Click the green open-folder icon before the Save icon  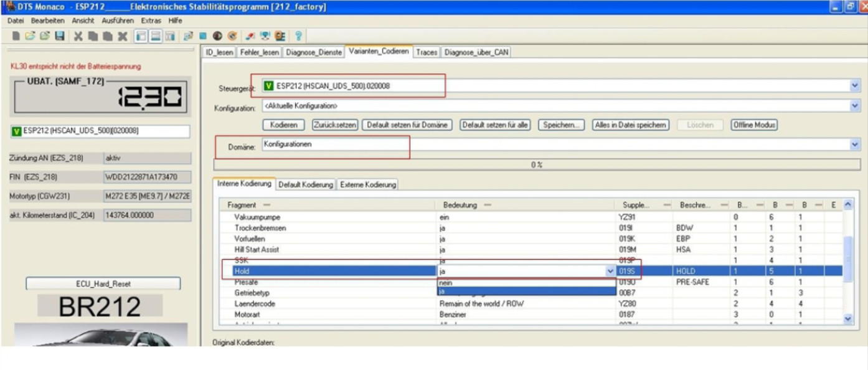click(45, 36)
